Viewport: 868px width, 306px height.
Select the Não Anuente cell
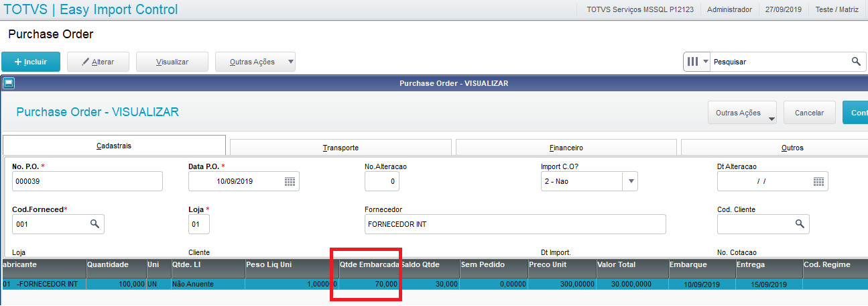click(207, 284)
